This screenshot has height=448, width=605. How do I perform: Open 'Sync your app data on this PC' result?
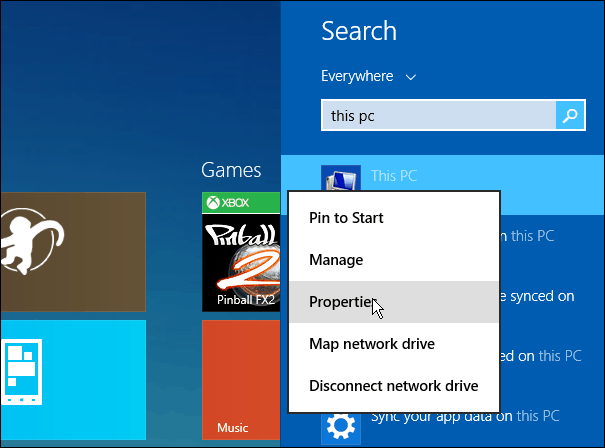coord(465,416)
